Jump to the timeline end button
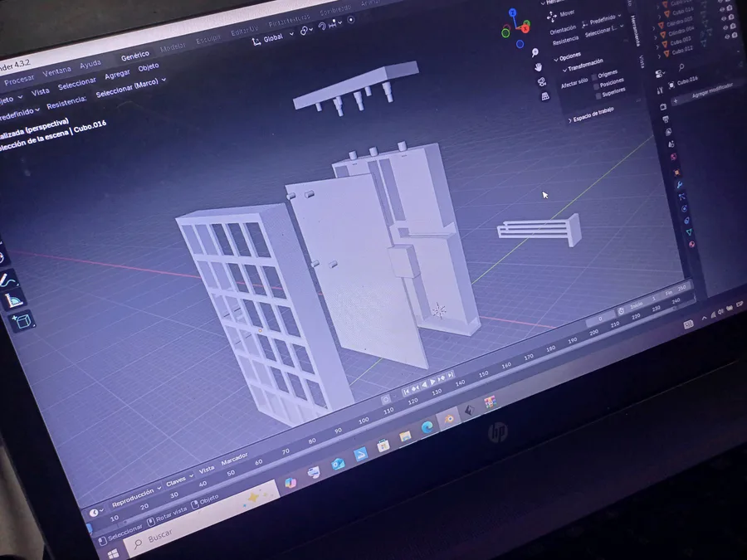The width and height of the screenshot is (747, 560). 450,375
